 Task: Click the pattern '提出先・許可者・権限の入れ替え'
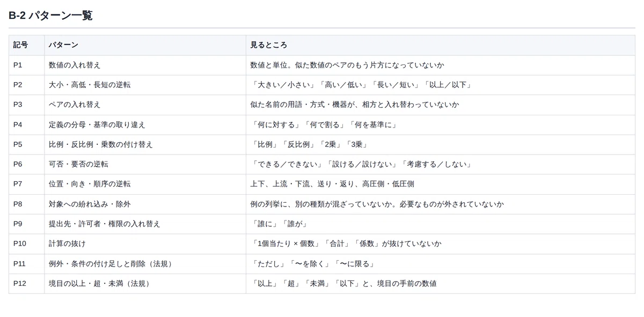tap(105, 224)
